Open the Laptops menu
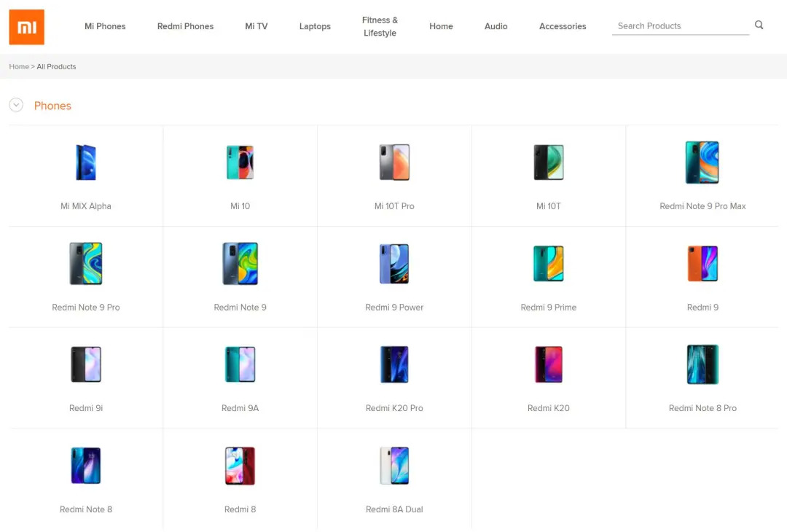This screenshot has height=532, width=787. pyautogui.click(x=315, y=26)
